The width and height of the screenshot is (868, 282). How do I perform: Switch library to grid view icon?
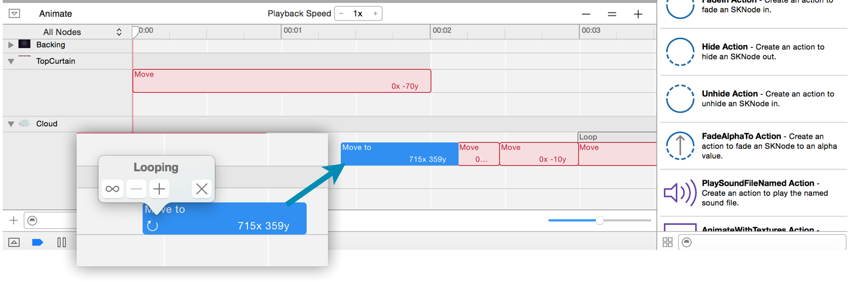(668, 242)
